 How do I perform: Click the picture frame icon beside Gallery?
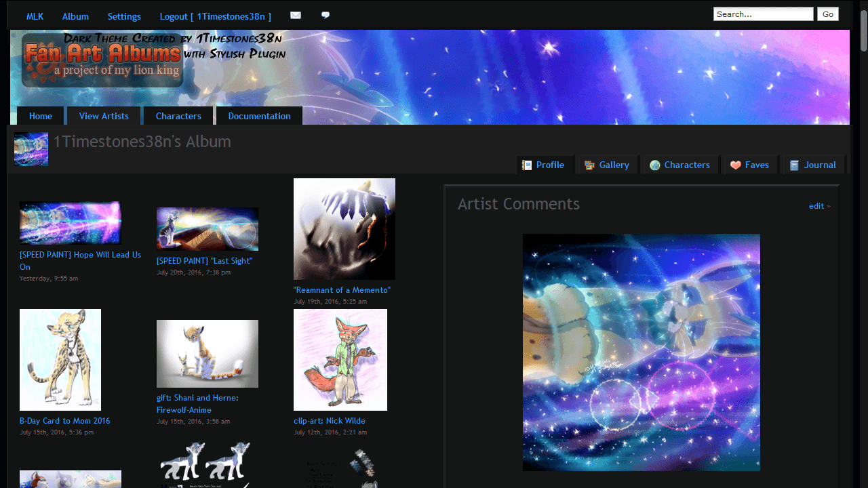[589, 164]
